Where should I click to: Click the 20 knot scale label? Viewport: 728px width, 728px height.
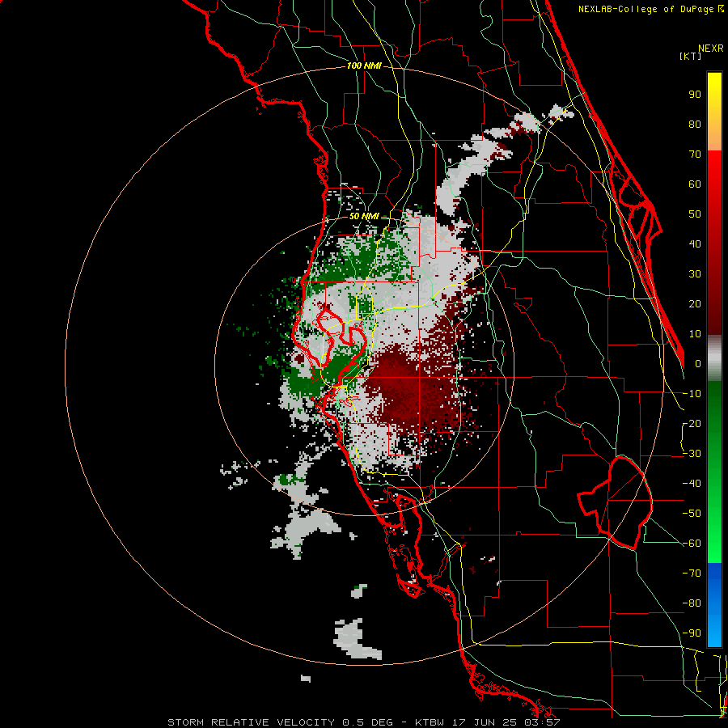695,304
